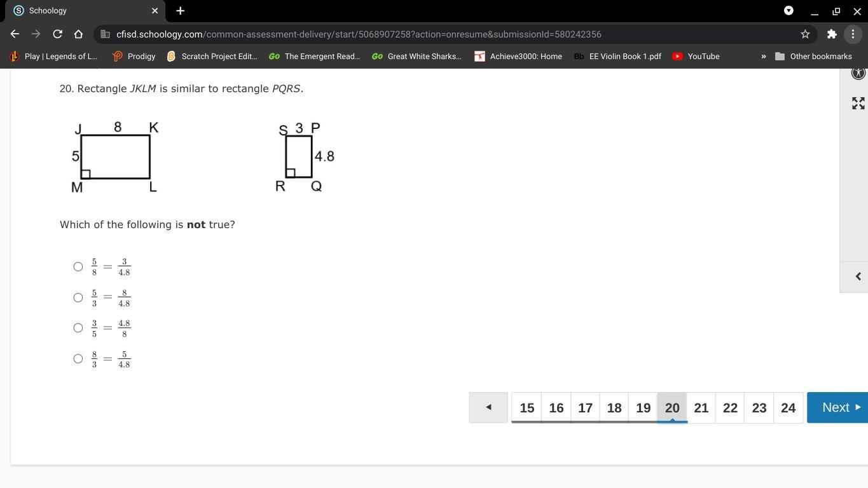
Task: Select current question 20 in navigator
Action: [x=672, y=407]
